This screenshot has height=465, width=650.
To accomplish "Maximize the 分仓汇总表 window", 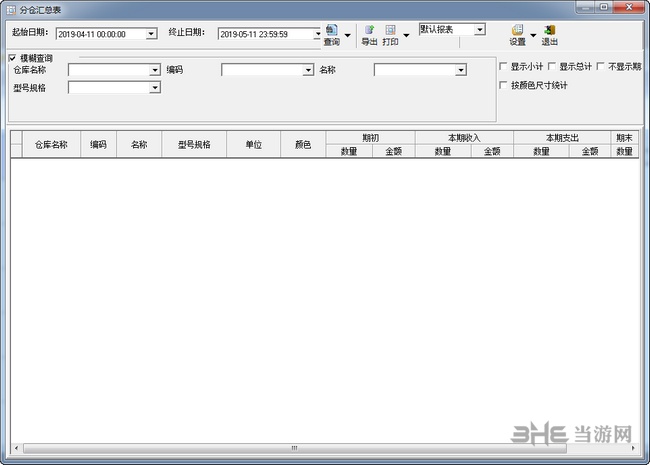I will tap(604, 7).
